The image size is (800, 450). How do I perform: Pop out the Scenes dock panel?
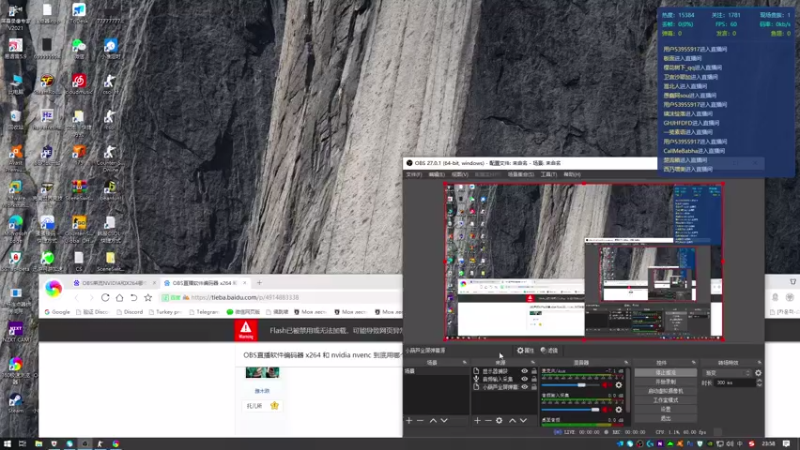[x=465, y=363]
